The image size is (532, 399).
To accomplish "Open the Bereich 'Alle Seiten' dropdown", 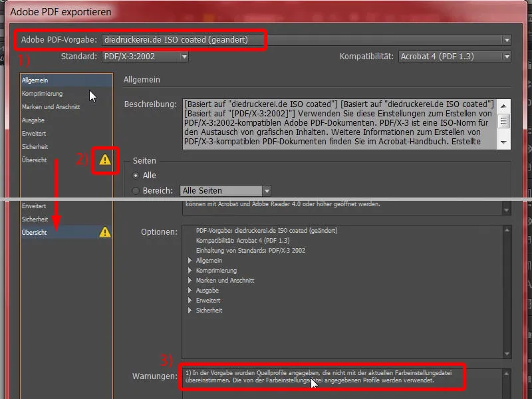I will pyautogui.click(x=225, y=191).
